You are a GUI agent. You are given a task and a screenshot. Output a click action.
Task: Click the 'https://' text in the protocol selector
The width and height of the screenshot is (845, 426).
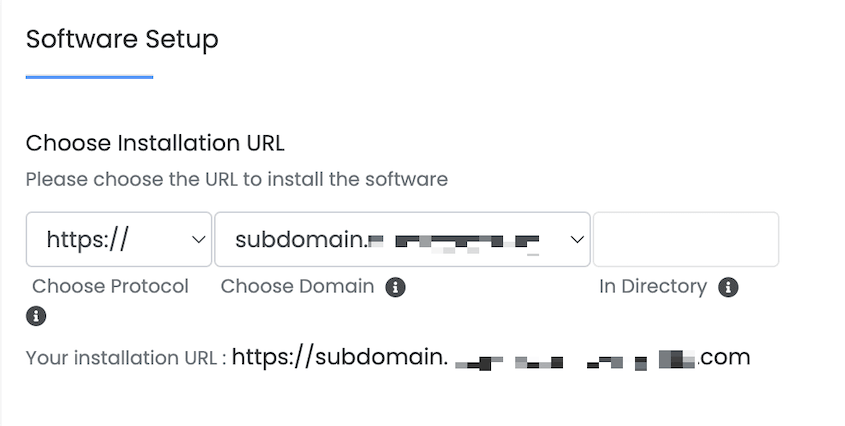(x=89, y=240)
